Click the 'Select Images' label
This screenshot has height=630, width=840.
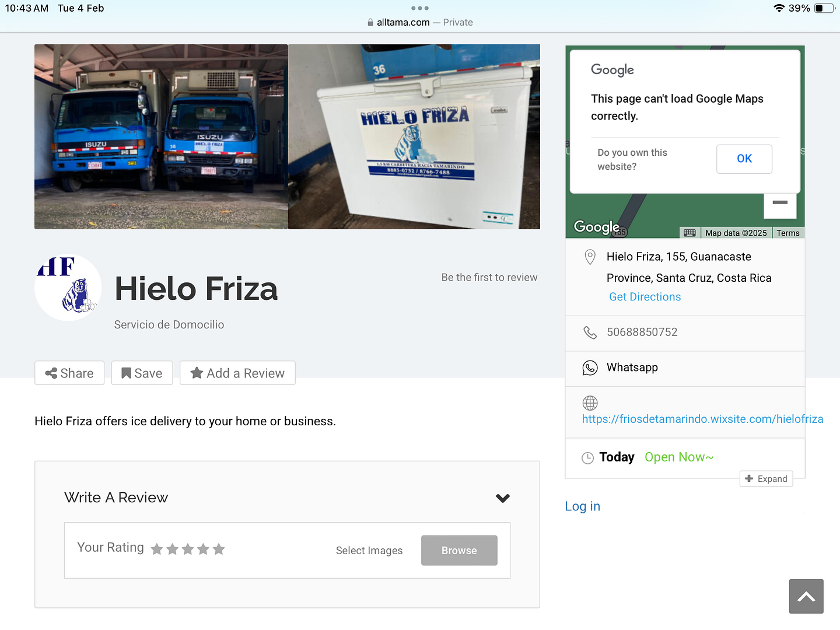(x=369, y=551)
